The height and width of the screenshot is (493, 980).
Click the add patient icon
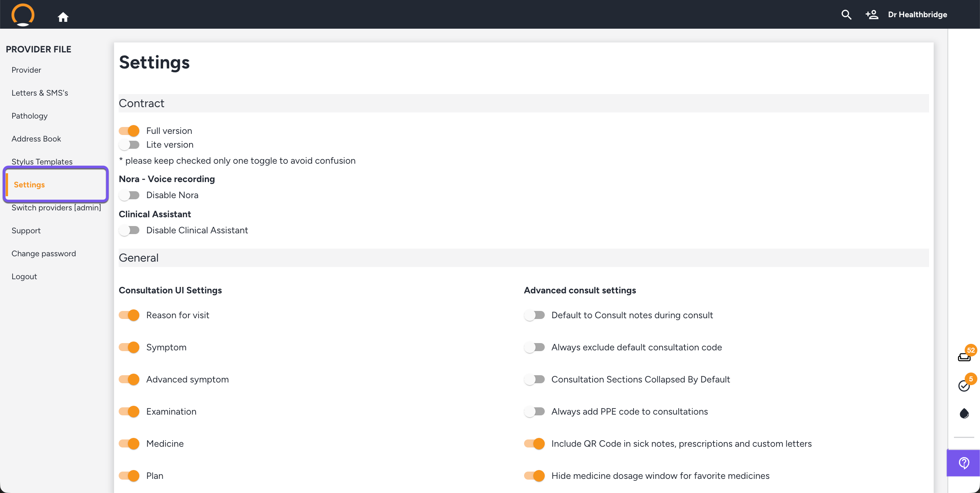point(872,15)
